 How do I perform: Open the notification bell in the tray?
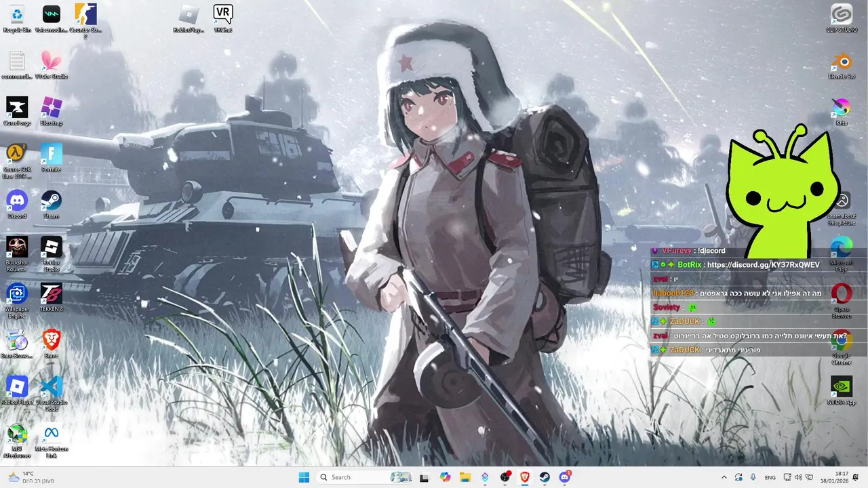pyautogui.click(x=856, y=477)
